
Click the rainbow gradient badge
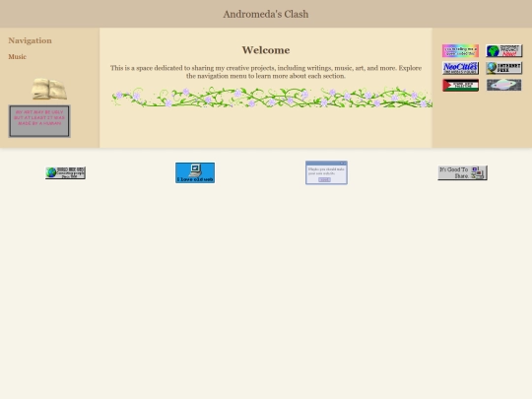click(460, 51)
